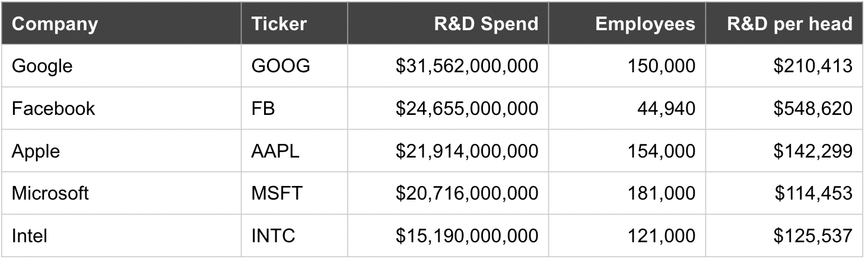The height and width of the screenshot is (260, 868).
Task: Select Google's $31,562,000,000 R&D spend
Action: point(467,66)
